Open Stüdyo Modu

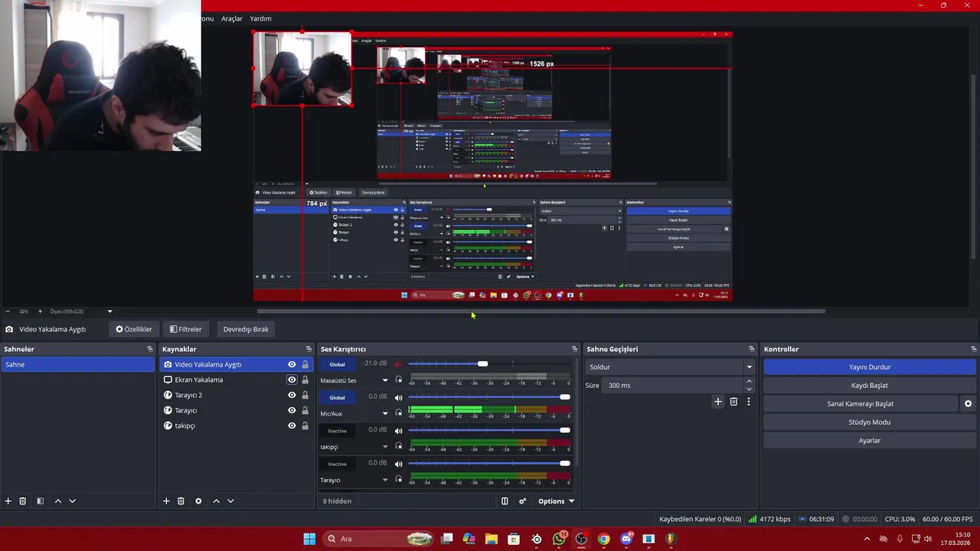pos(870,422)
